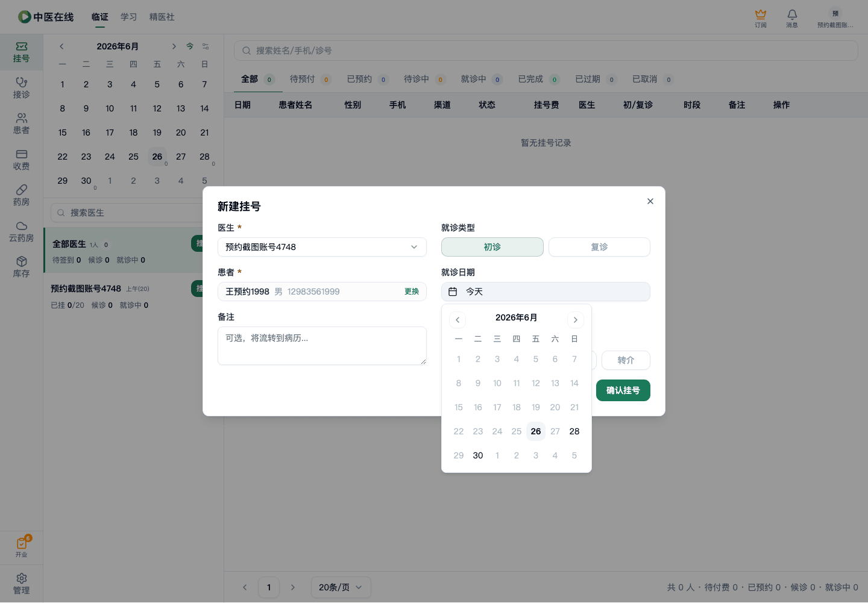The image size is (868, 603).
Task: Click the 时段 column header
Action: 692,105
